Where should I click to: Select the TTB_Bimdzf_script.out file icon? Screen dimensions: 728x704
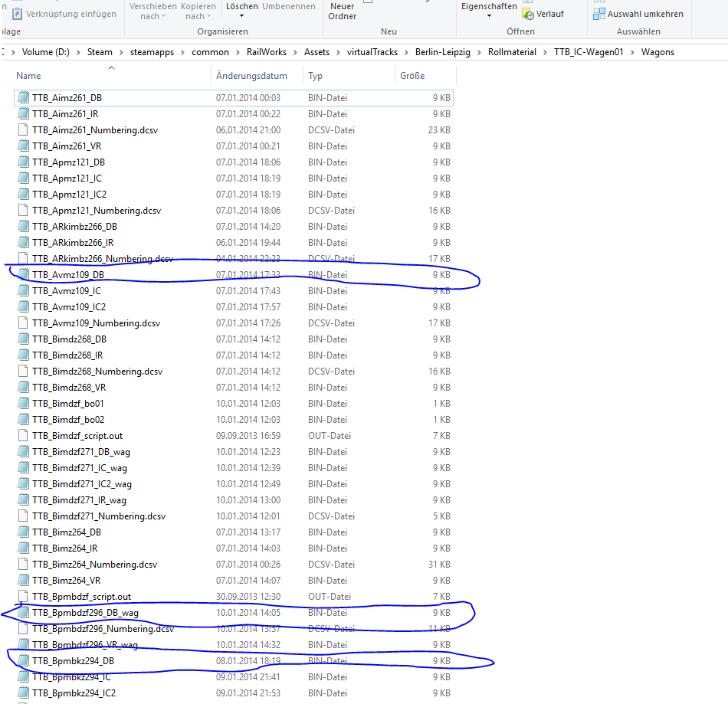click(23, 436)
